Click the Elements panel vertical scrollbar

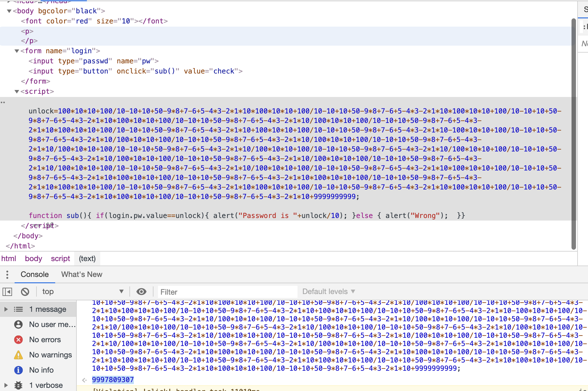click(573, 134)
